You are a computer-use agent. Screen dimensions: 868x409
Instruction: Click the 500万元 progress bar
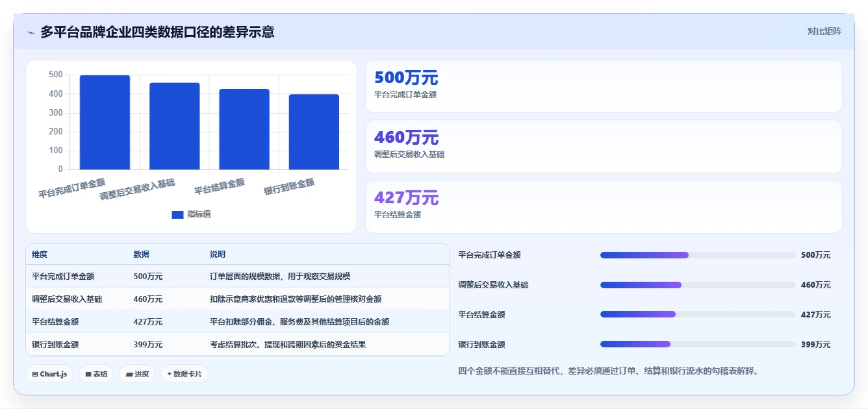coord(698,255)
